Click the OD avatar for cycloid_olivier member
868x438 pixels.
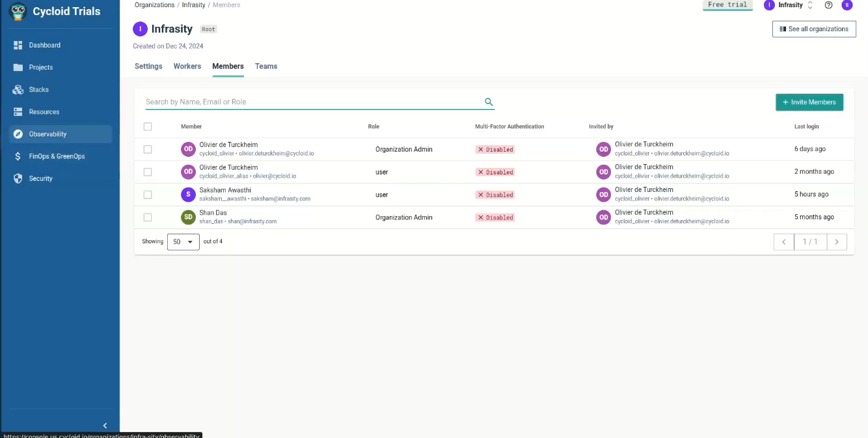point(188,149)
